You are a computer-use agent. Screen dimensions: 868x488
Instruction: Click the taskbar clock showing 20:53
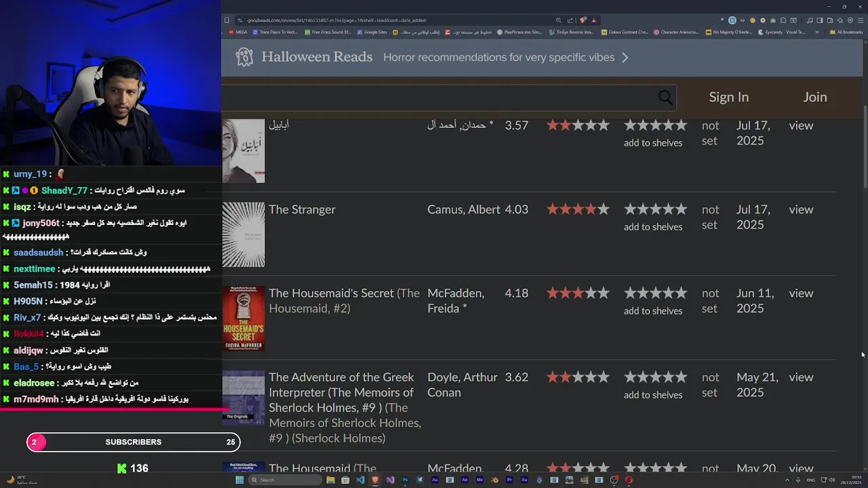click(x=850, y=480)
